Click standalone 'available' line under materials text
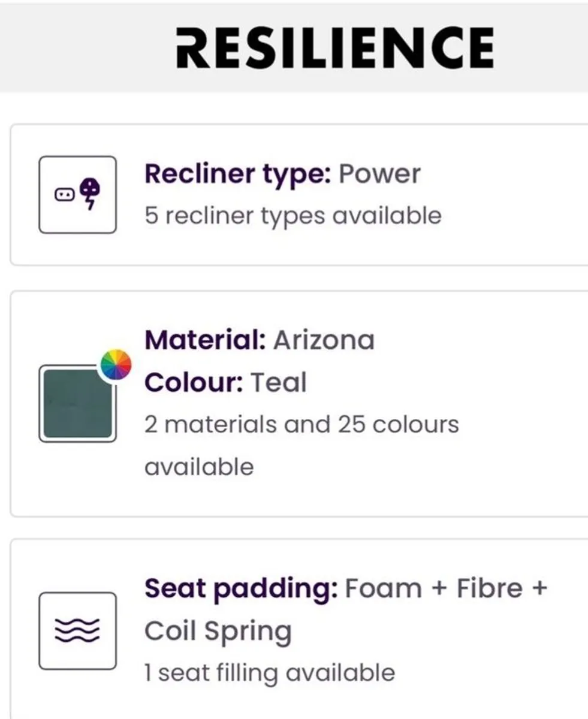This screenshot has height=719, width=588. click(199, 466)
